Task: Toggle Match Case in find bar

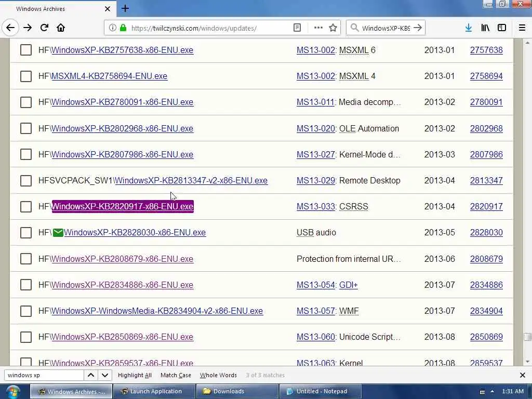Action: [x=176, y=375]
